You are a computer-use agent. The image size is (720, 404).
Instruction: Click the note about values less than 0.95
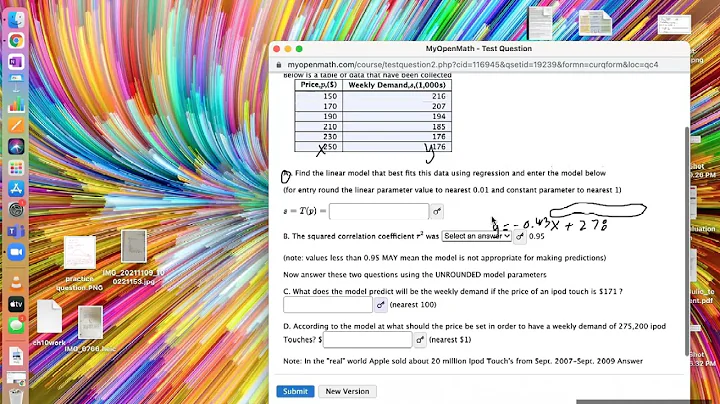pos(444,258)
